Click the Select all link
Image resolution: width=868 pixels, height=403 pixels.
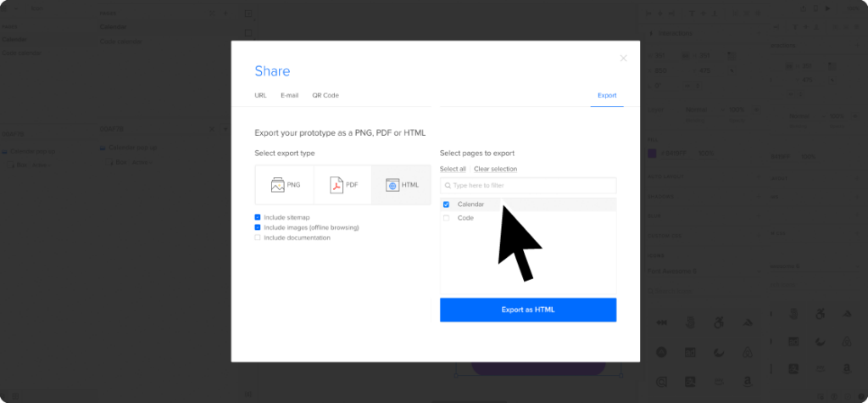[x=453, y=169]
